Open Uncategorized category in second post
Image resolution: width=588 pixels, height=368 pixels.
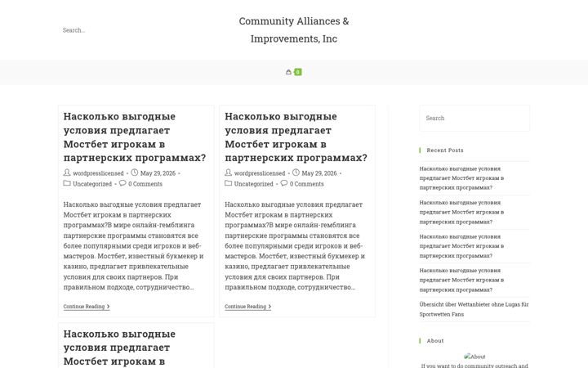click(253, 184)
